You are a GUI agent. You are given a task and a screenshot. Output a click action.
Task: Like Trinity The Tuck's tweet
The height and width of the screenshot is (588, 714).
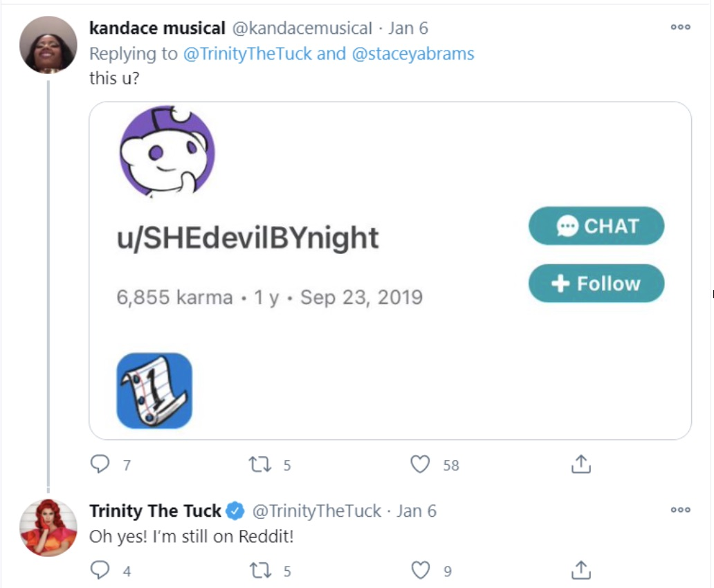point(421,570)
